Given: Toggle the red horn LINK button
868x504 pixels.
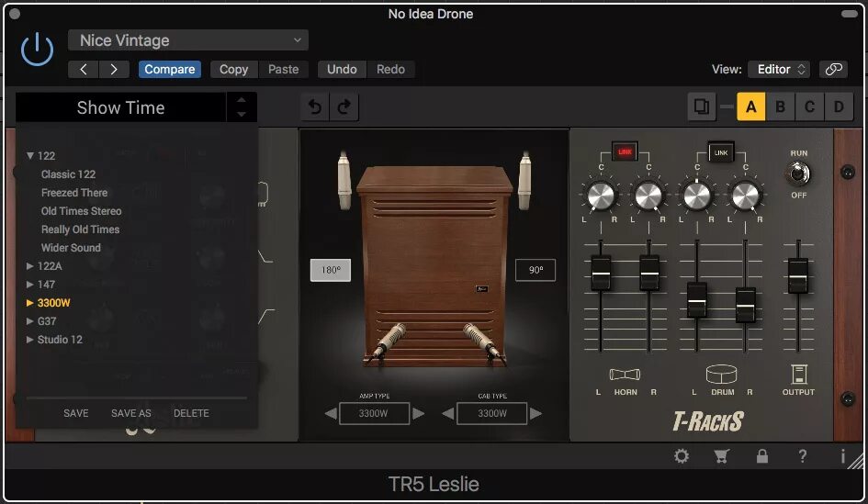Looking at the screenshot, I should 625,151.
